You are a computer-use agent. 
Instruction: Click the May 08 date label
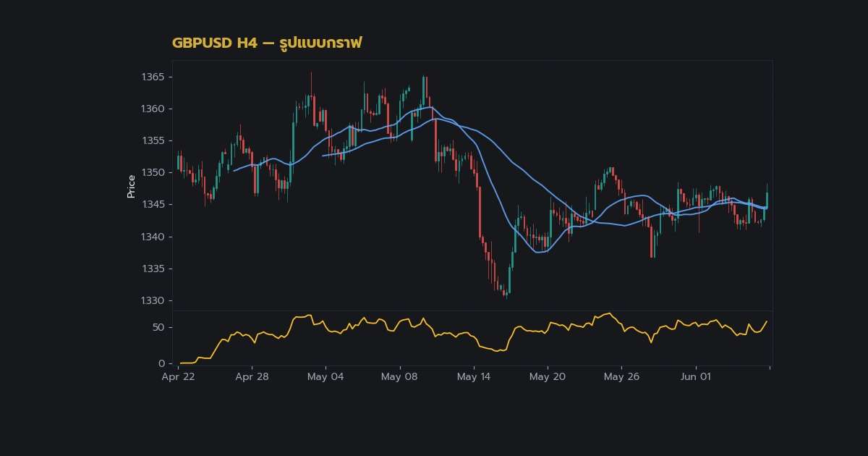pos(400,377)
